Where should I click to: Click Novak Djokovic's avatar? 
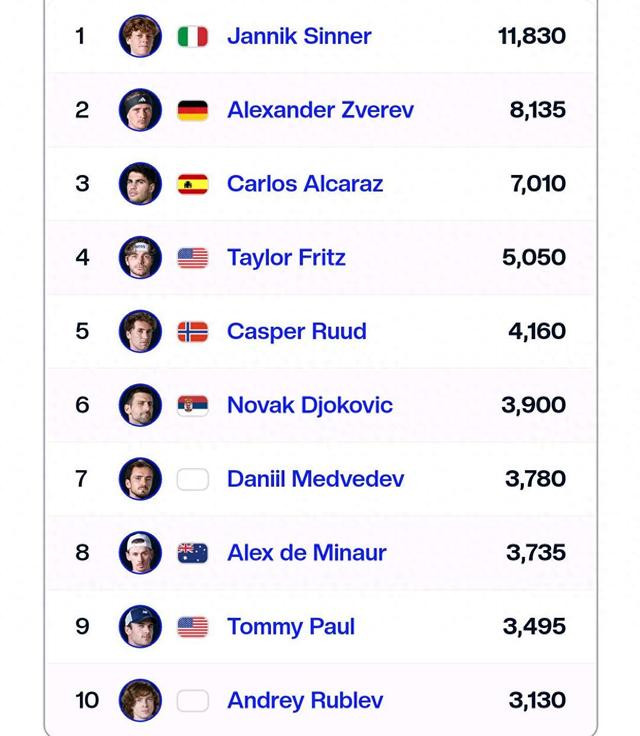tap(140, 405)
